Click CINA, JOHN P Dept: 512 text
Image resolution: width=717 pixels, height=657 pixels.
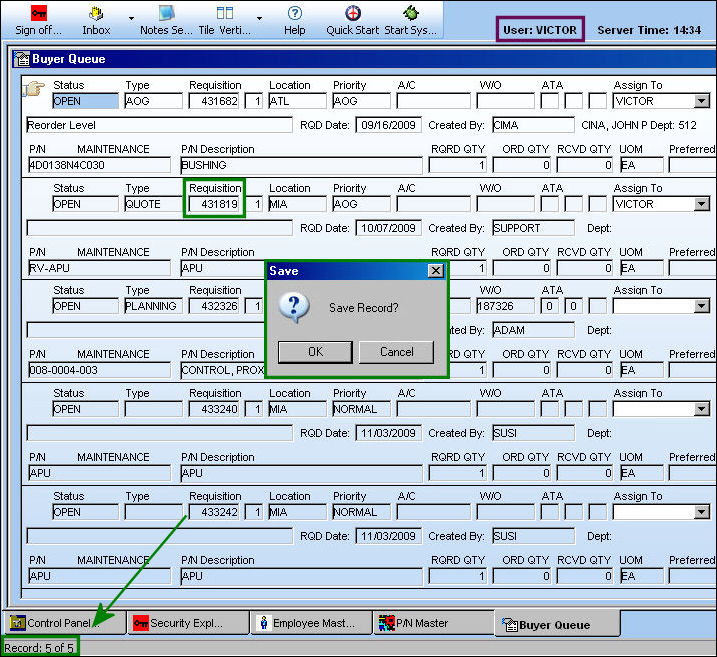(x=639, y=125)
